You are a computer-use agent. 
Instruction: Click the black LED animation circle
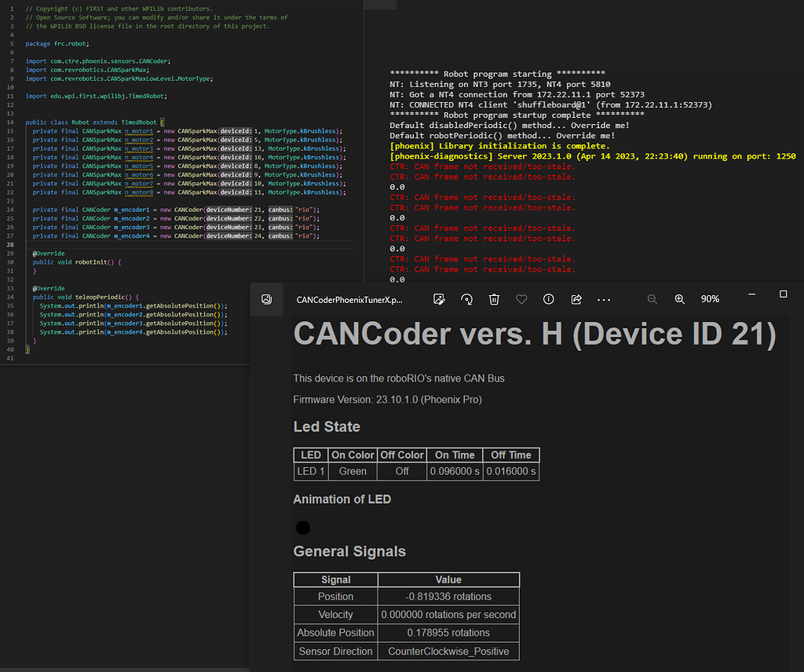[303, 528]
